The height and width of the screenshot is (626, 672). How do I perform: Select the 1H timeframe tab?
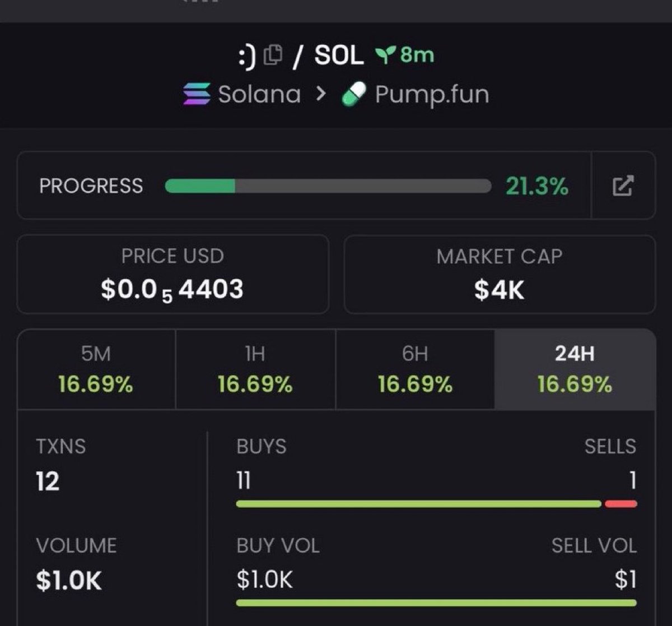pyautogui.click(x=255, y=369)
